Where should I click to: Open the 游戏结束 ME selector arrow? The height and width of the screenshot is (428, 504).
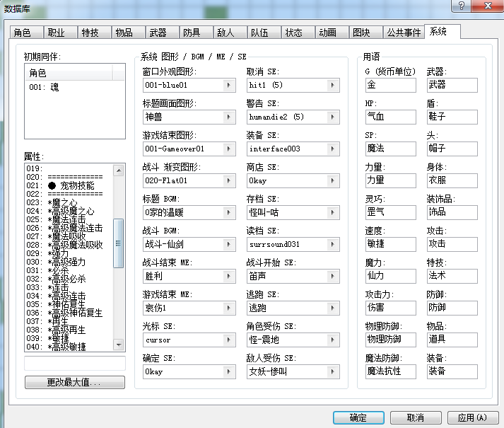228,308
